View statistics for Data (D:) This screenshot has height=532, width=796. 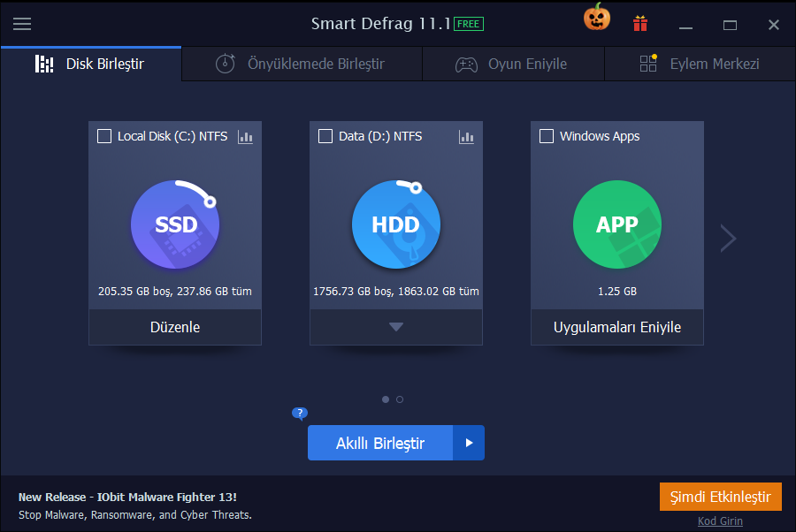coord(466,137)
